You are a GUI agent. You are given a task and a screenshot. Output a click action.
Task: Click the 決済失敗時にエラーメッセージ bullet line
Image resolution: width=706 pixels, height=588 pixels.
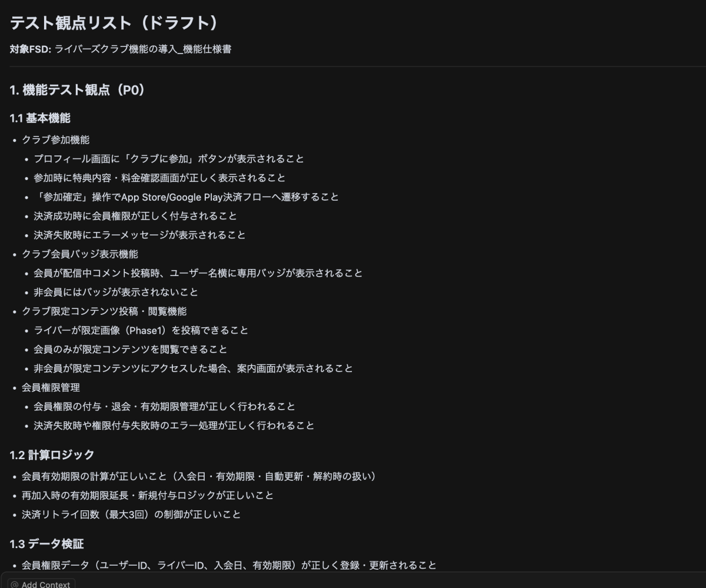coord(140,235)
